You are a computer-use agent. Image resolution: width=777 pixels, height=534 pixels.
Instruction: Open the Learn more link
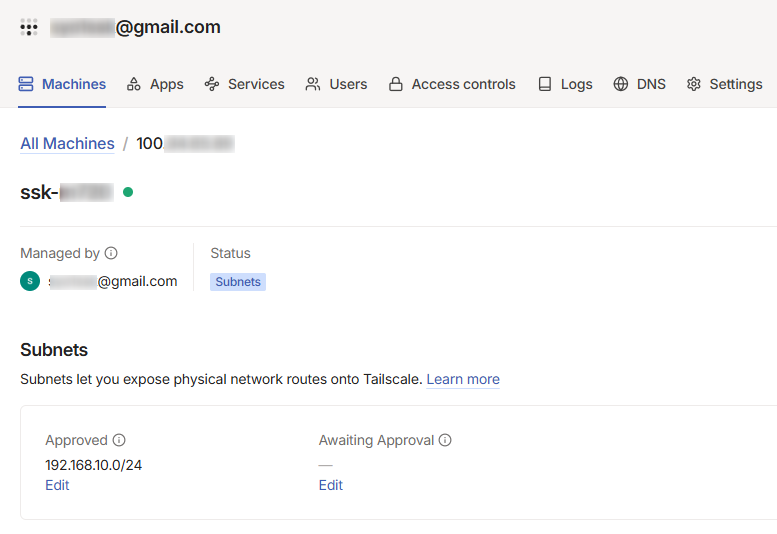pos(463,379)
